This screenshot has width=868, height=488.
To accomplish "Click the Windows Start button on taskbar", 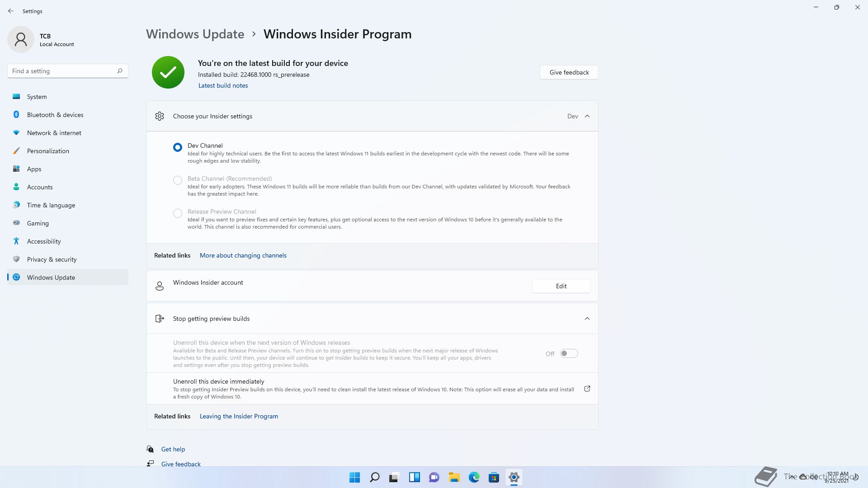I will click(x=354, y=477).
